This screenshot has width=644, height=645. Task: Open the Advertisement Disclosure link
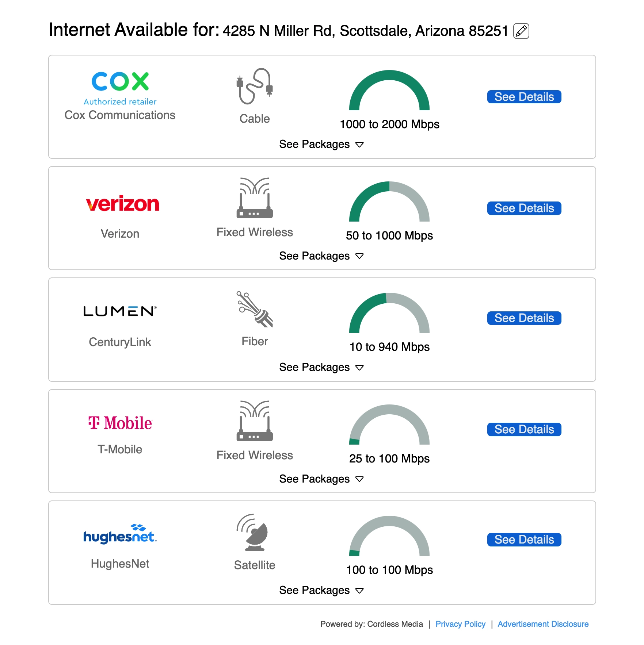click(543, 624)
